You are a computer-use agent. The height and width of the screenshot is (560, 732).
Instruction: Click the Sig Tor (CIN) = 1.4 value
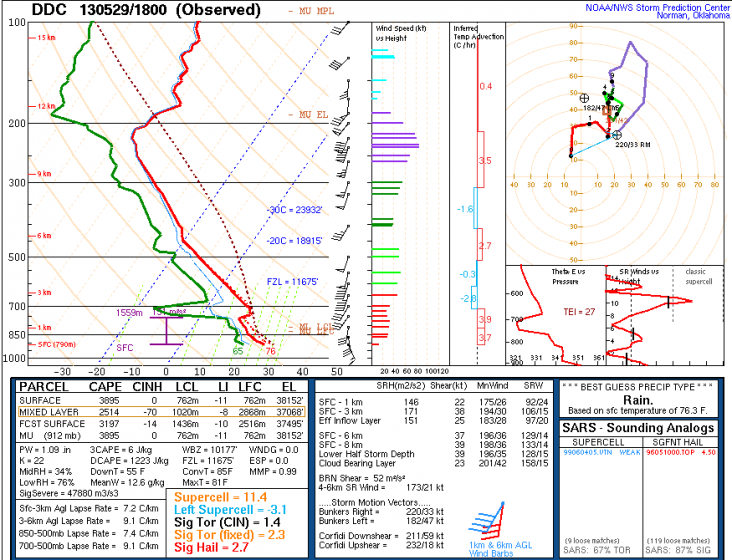(x=227, y=522)
